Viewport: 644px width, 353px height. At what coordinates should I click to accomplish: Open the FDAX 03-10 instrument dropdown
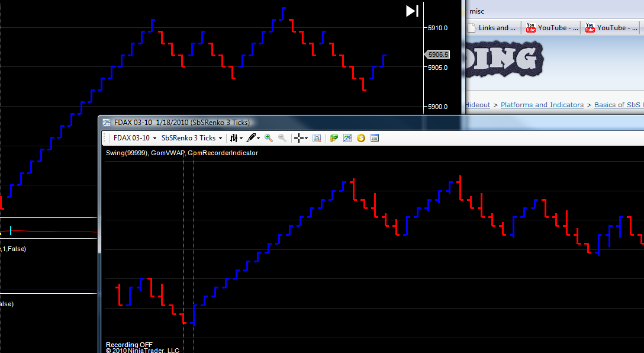[x=135, y=138]
